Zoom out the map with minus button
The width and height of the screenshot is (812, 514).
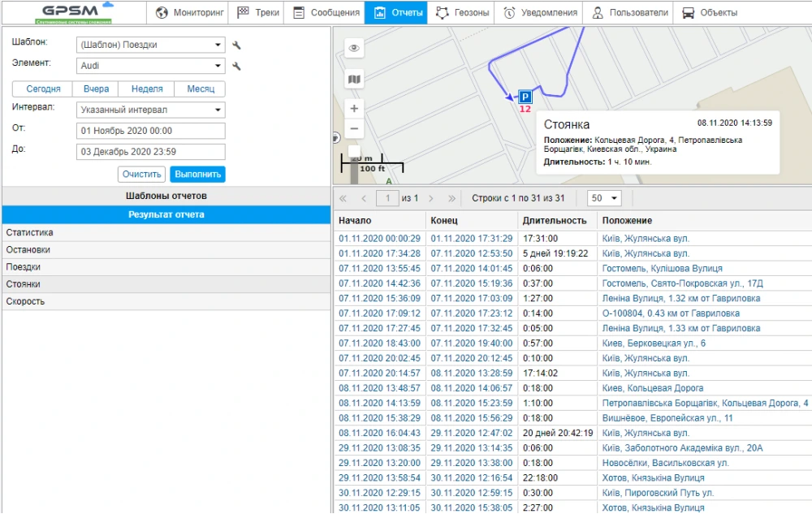click(354, 128)
